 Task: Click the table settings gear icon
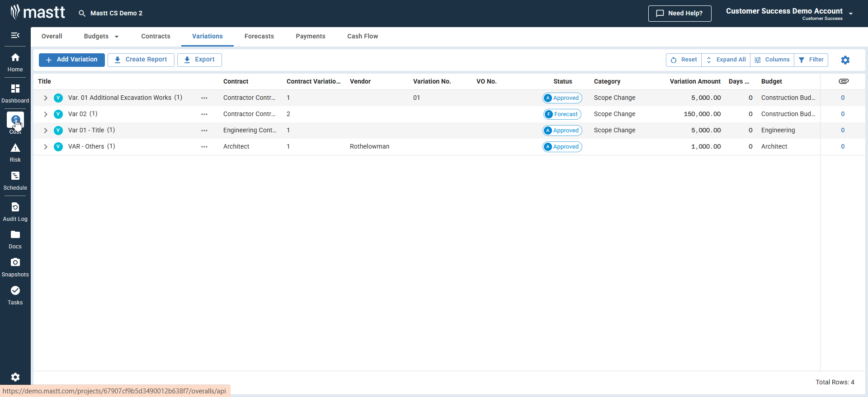(845, 60)
